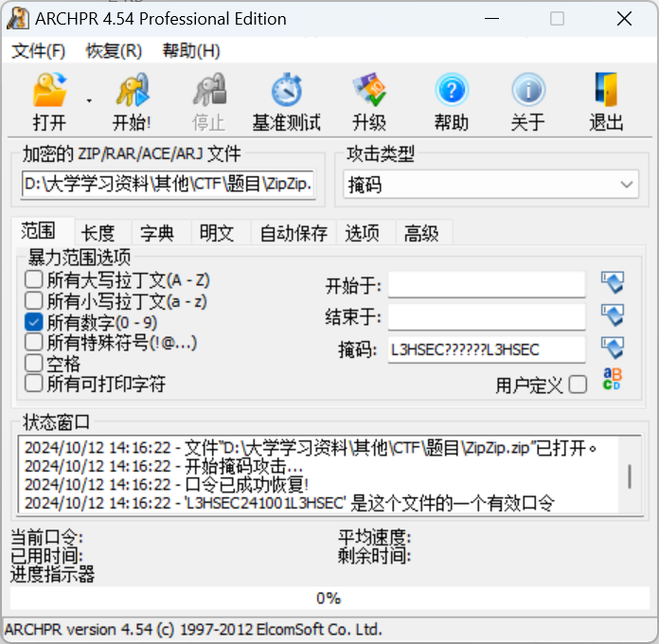Click the icon beside the 掩码 mask field

[613, 349]
